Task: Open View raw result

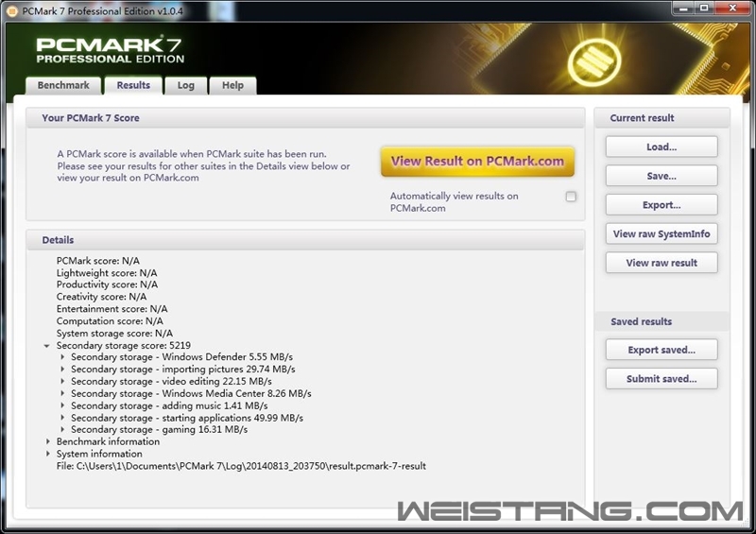Action: pos(661,263)
